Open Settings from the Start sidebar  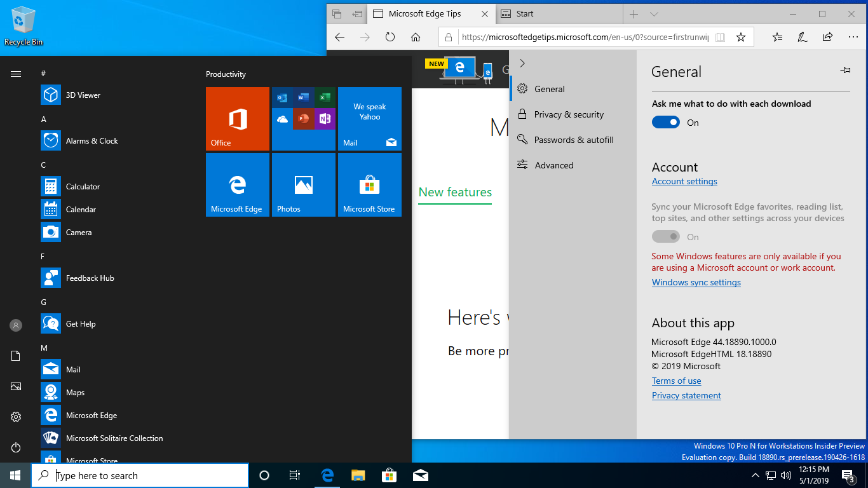(x=16, y=417)
